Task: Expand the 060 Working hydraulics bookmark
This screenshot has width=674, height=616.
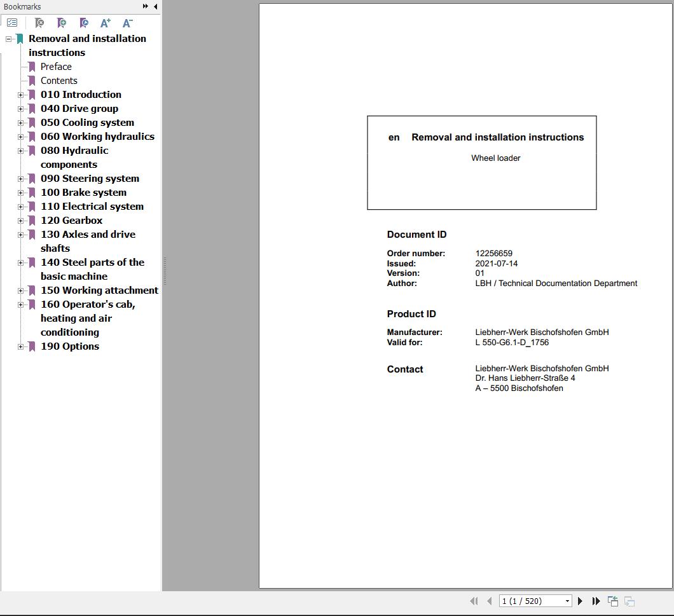Action: (x=20, y=137)
